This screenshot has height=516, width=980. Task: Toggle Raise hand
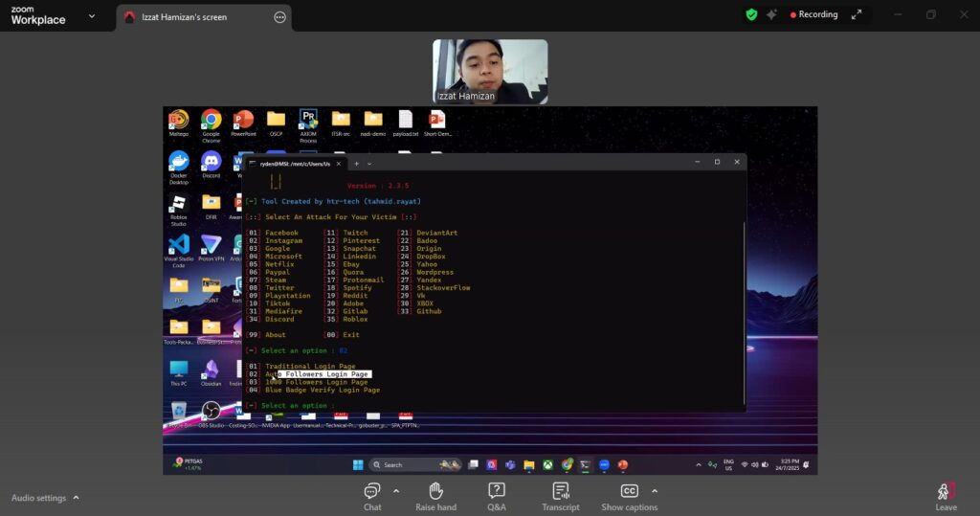tap(435, 491)
